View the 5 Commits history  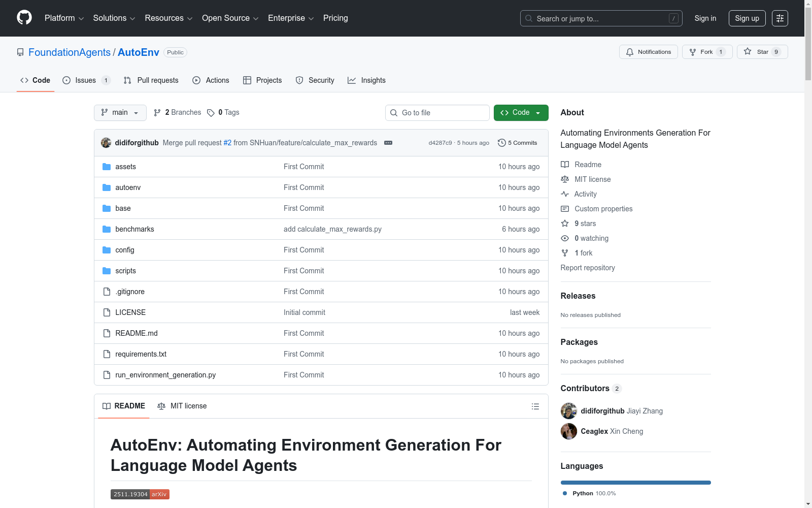[x=518, y=143]
